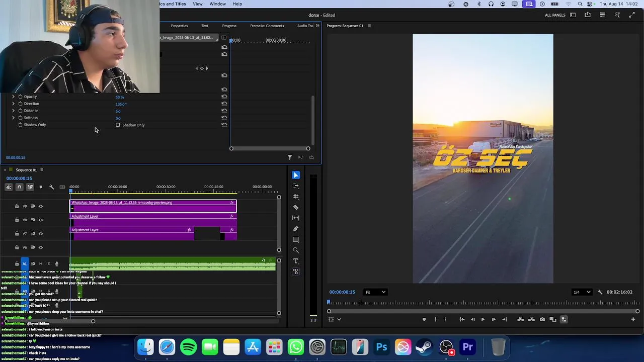This screenshot has width=644, height=362.
Task: Switch to Frame.io Comments tab
Action: tap(267, 26)
